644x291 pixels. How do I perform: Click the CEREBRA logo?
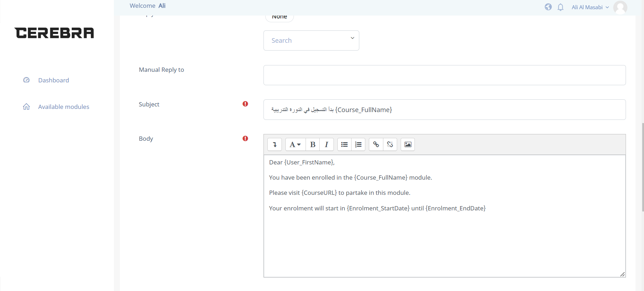coord(54,33)
